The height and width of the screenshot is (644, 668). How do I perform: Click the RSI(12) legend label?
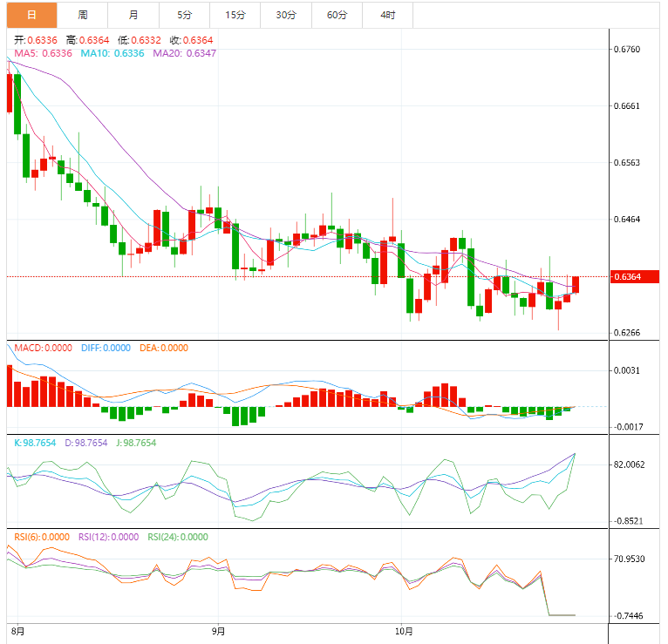click(x=109, y=537)
